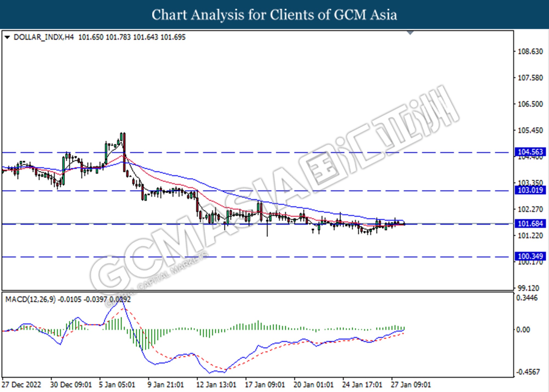Click the -0.4567 MACD scale value
The width and height of the screenshot is (549, 392).
528,372
